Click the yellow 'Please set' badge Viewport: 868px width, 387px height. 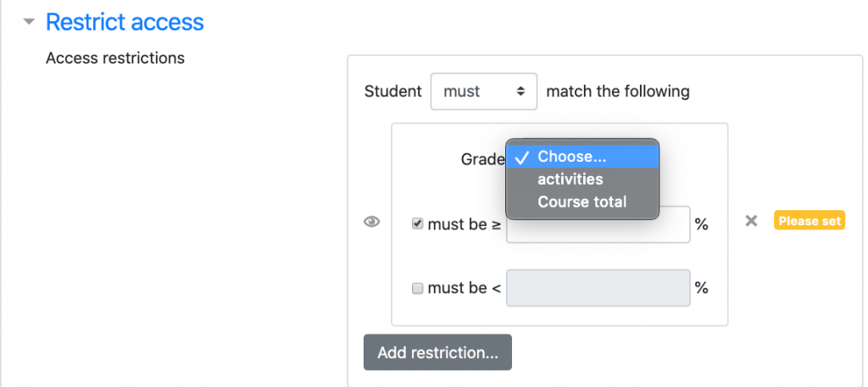(810, 221)
